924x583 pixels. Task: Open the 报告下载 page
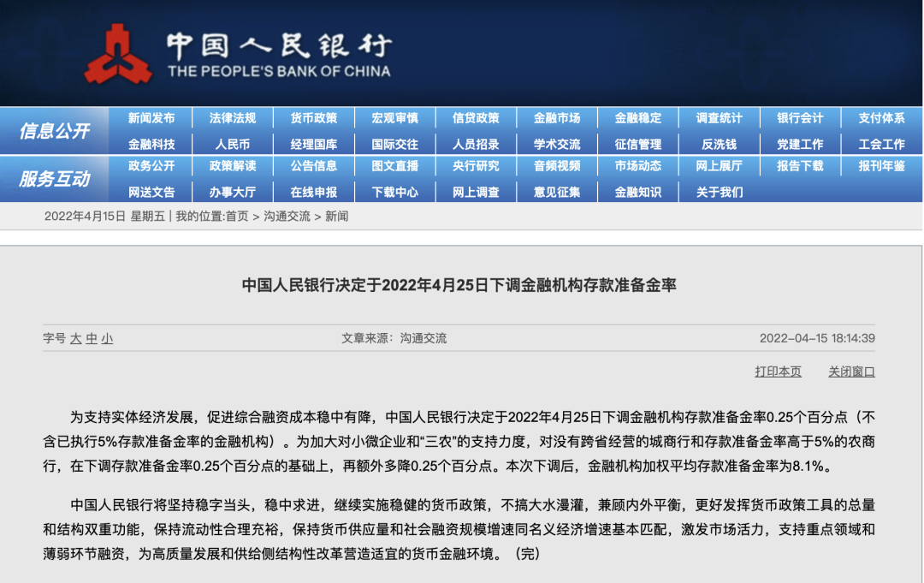click(800, 166)
